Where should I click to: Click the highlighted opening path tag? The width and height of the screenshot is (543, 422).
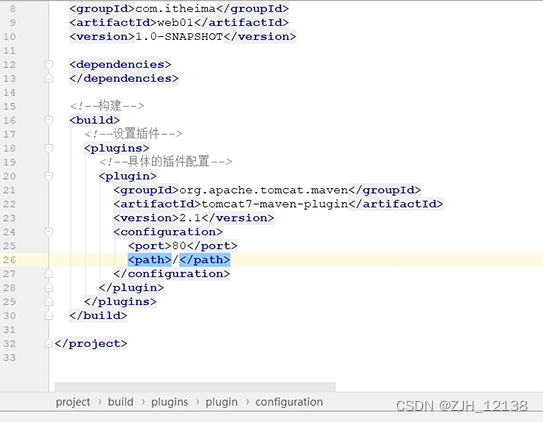coord(150,260)
